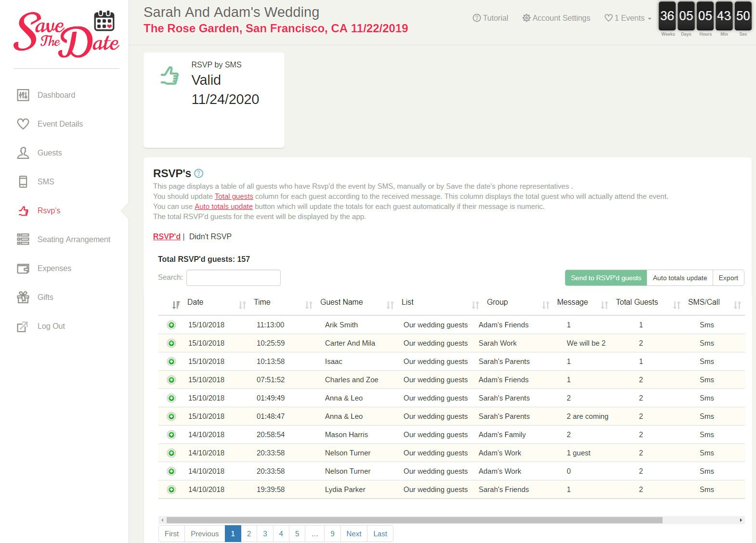Click the RSVP by SMS thumbs-up icon
756x543 pixels.
pos(169,76)
